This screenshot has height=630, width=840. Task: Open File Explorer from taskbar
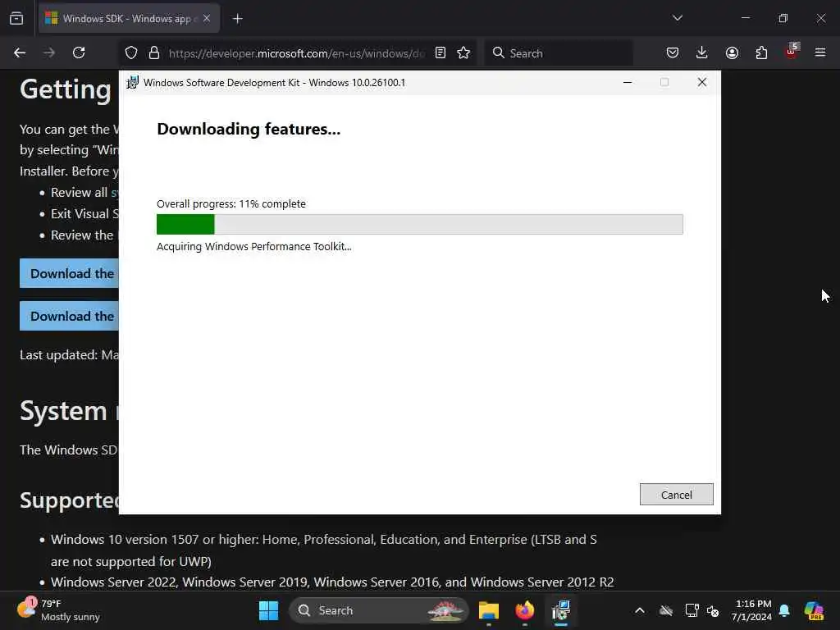(489, 610)
